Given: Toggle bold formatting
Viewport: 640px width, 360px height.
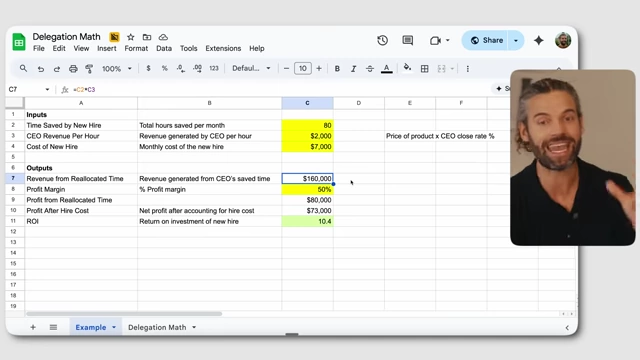Looking at the screenshot, I should point(337,69).
